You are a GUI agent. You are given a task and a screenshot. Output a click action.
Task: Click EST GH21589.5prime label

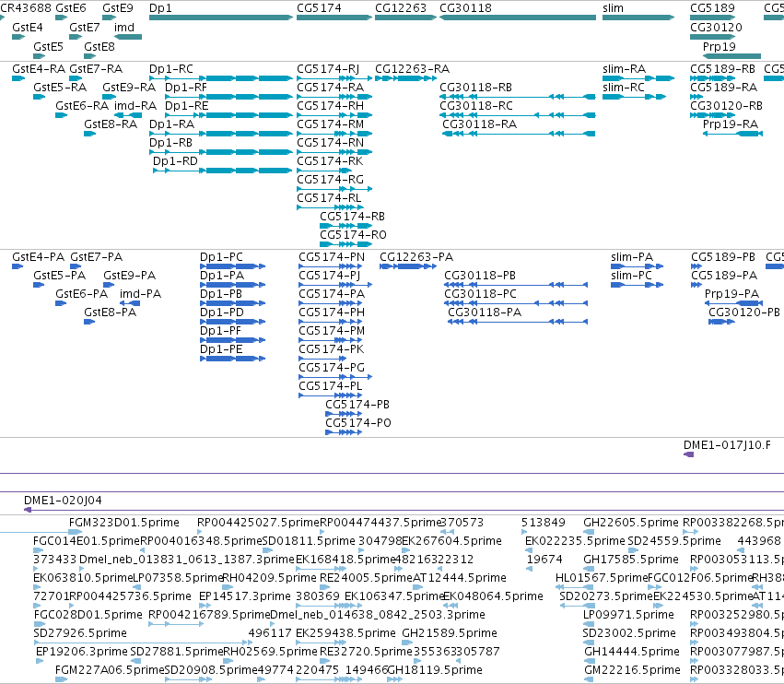(x=450, y=633)
